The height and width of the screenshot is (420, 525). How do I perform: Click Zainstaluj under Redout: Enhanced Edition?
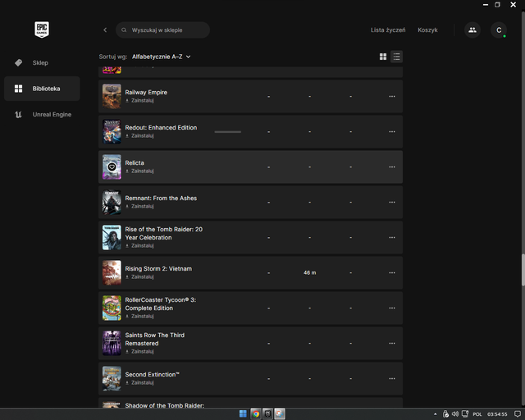tap(139, 135)
